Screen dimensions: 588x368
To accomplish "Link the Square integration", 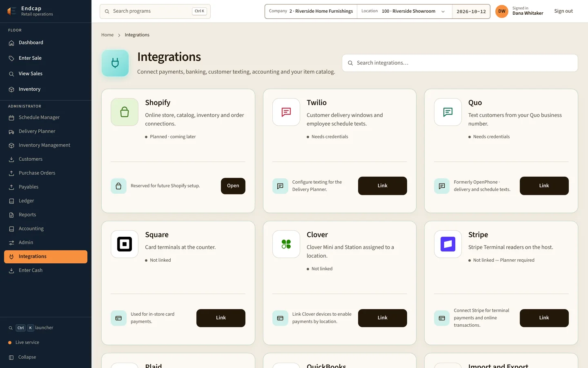I will click(x=221, y=318).
